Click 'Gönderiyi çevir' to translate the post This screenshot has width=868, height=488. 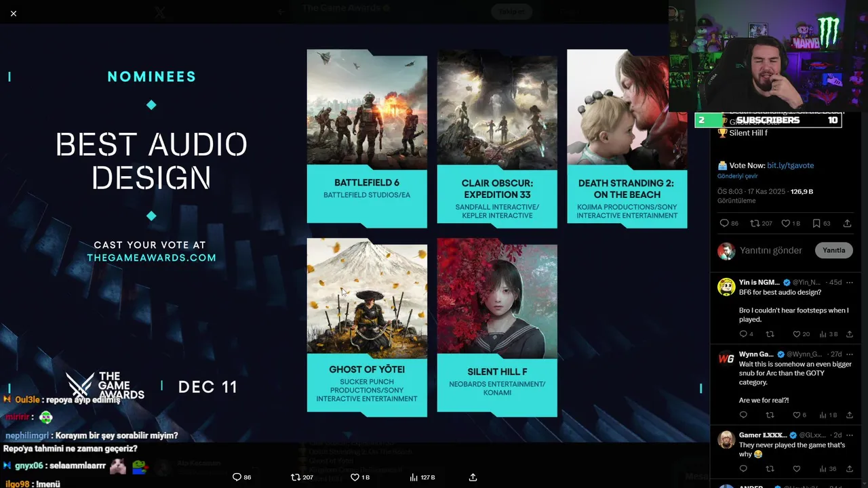point(738,176)
